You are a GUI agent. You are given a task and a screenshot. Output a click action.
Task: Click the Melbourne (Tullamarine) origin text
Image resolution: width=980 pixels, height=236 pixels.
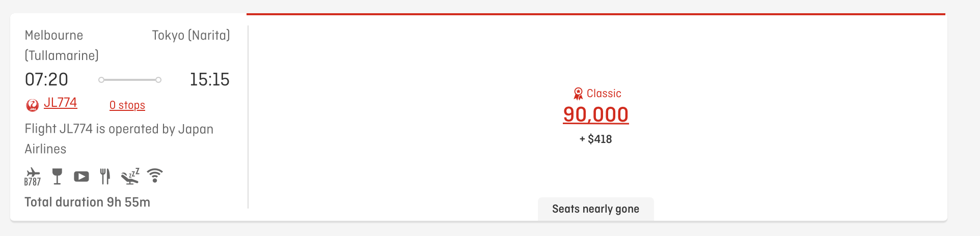tap(62, 45)
